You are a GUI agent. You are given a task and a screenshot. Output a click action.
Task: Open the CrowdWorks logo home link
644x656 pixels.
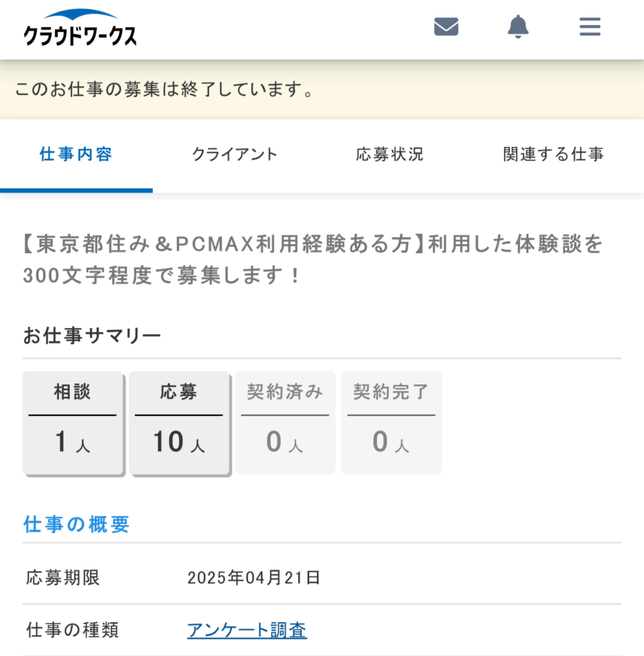(x=80, y=28)
